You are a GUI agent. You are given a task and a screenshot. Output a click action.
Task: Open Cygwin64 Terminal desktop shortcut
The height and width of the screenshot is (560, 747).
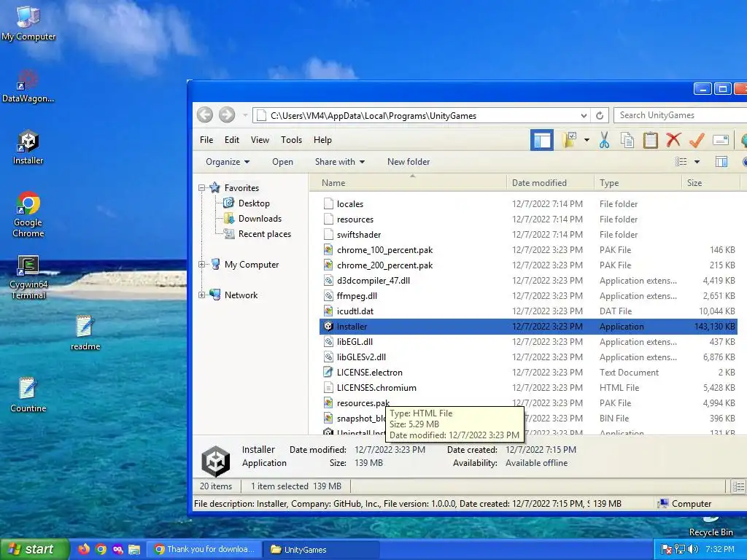(x=28, y=277)
